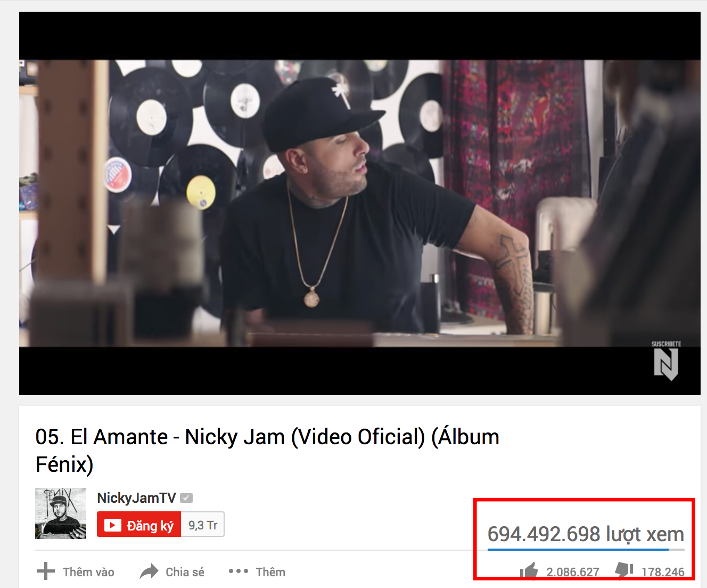Viewport: 707px width, 588px height.
Task: Subscribe using the Đăng ký button text
Action: [x=150, y=526]
